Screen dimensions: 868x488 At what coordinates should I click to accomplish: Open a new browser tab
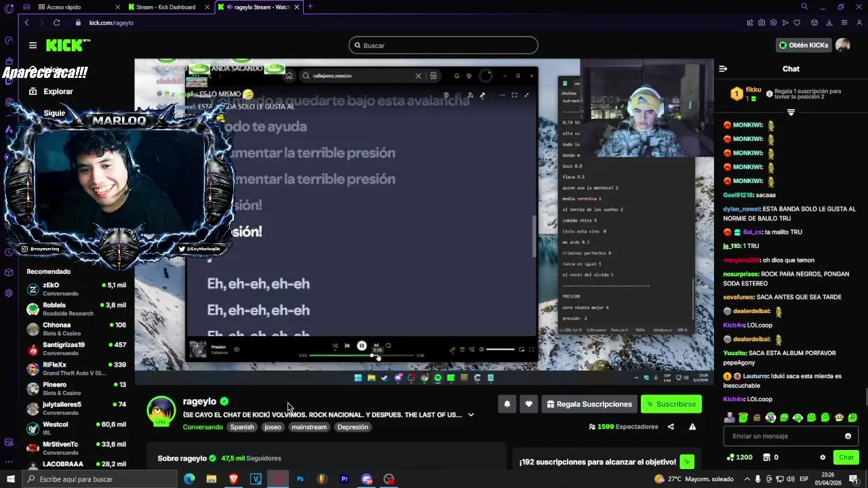click(311, 7)
